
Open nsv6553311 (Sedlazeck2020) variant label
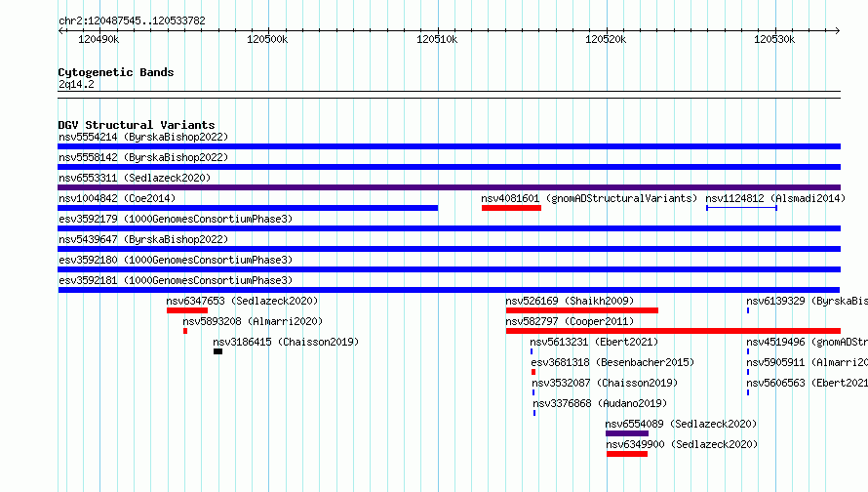pos(135,178)
